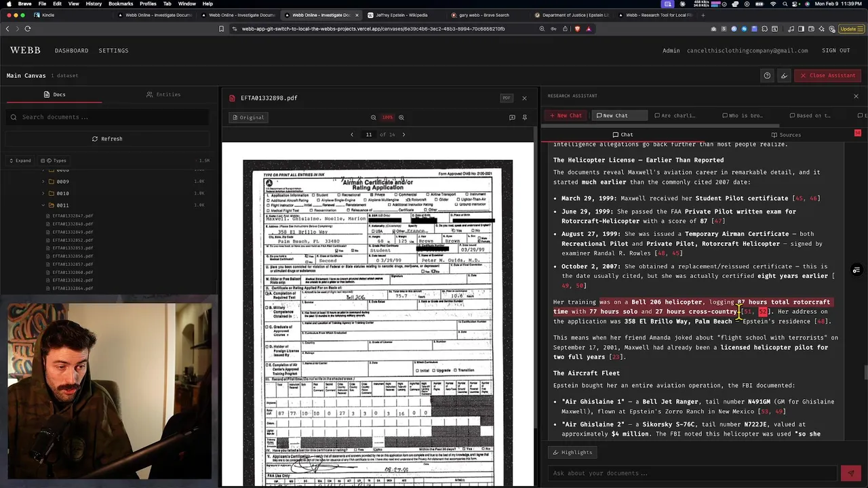Toggle the Types filter button
868x488 pixels.
[x=54, y=161]
